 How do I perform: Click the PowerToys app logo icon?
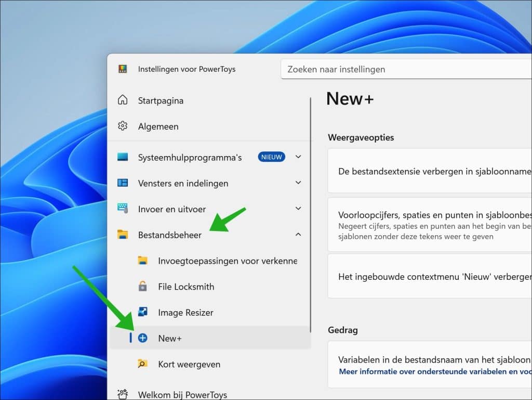point(123,69)
